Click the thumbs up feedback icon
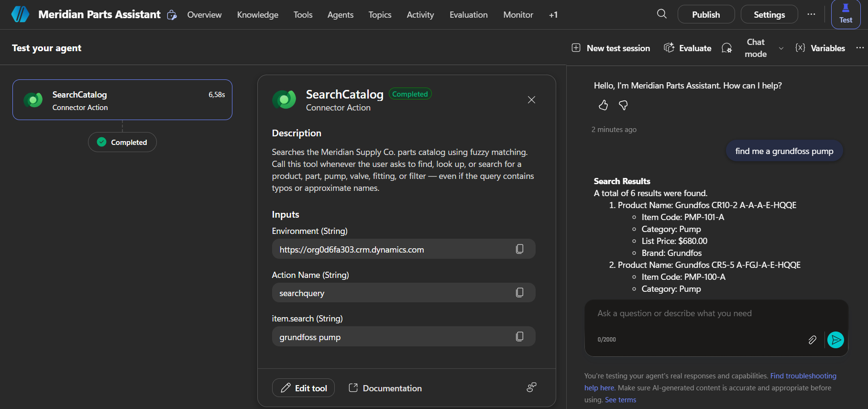 (603, 105)
